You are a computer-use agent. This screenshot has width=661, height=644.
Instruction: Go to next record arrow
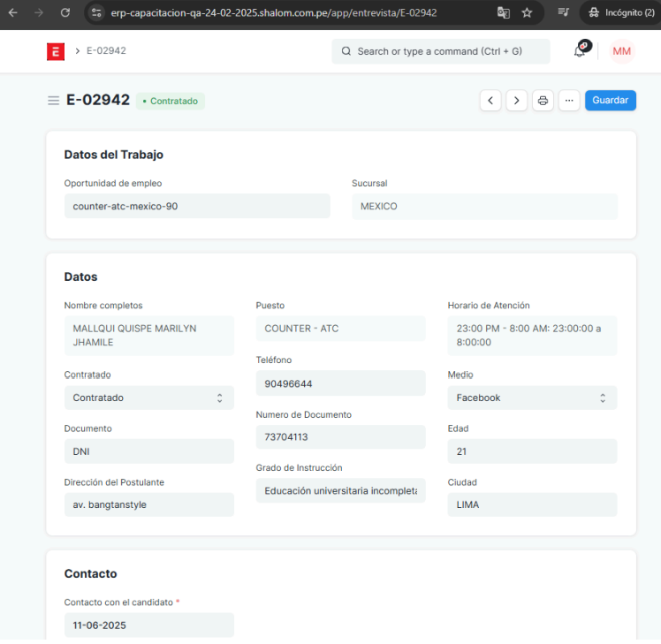[x=517, y=101]
